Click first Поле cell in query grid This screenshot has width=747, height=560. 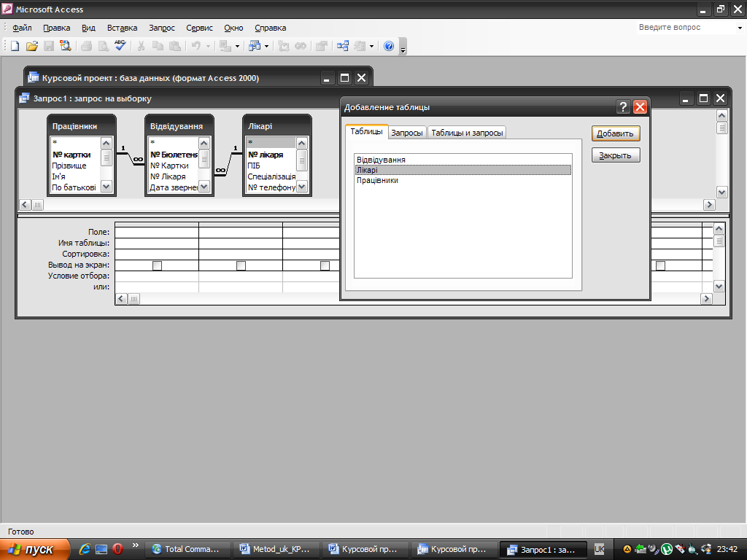(157, 232)
